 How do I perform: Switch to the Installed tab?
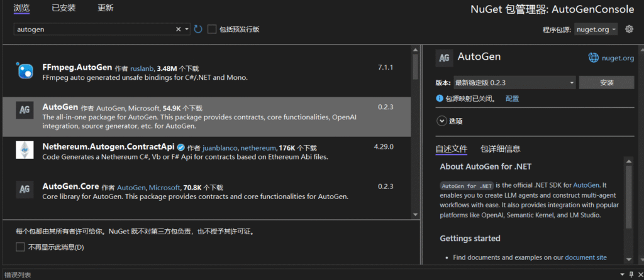point(64,8)
